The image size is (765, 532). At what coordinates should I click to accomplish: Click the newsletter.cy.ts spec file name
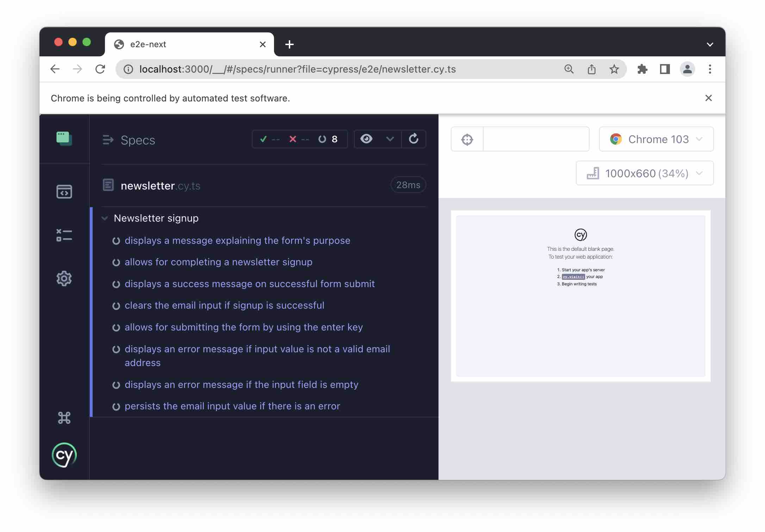click(160, 185)
